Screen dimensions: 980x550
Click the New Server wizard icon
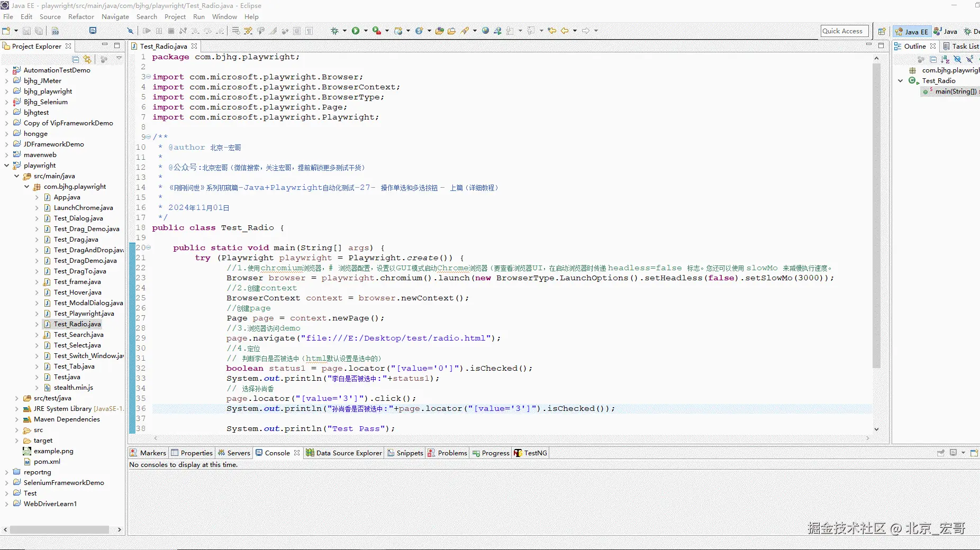coord(398,31)
